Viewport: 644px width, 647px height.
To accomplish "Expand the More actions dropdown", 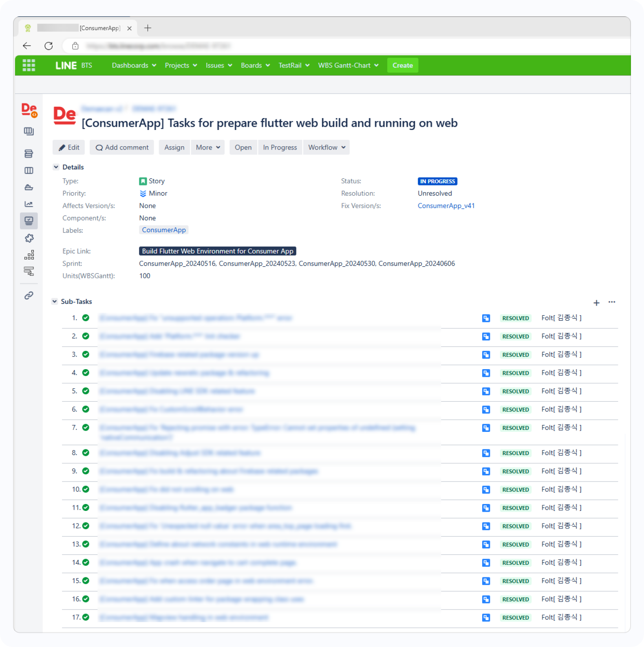I will tap(208, 147).
